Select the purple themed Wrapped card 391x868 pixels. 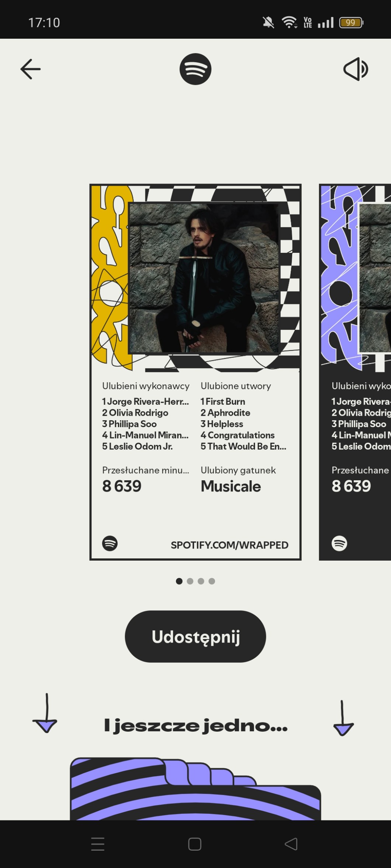coord(355,372)
